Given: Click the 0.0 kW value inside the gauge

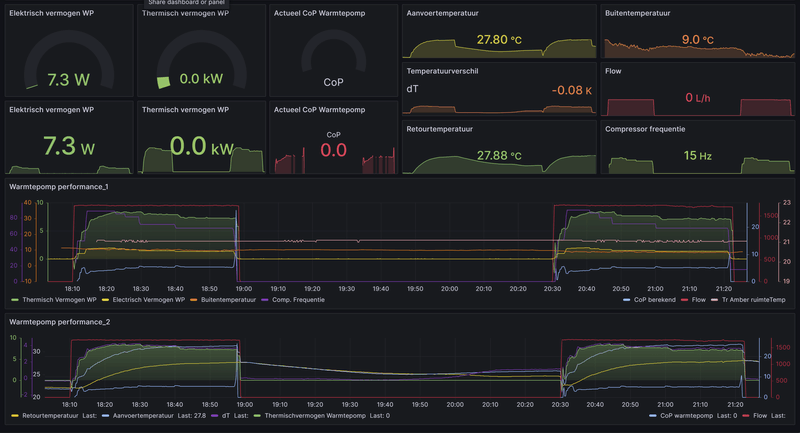Looking at the screenshot, I should pos(201,79).
